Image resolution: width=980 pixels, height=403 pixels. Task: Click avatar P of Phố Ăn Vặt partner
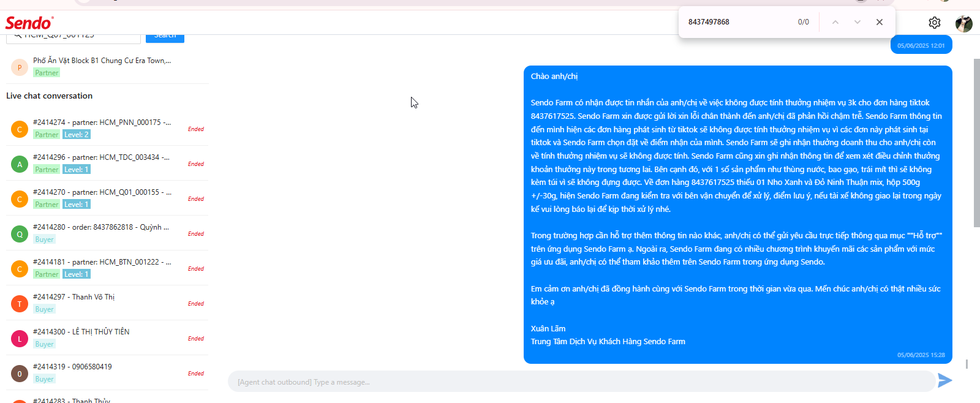20,67
